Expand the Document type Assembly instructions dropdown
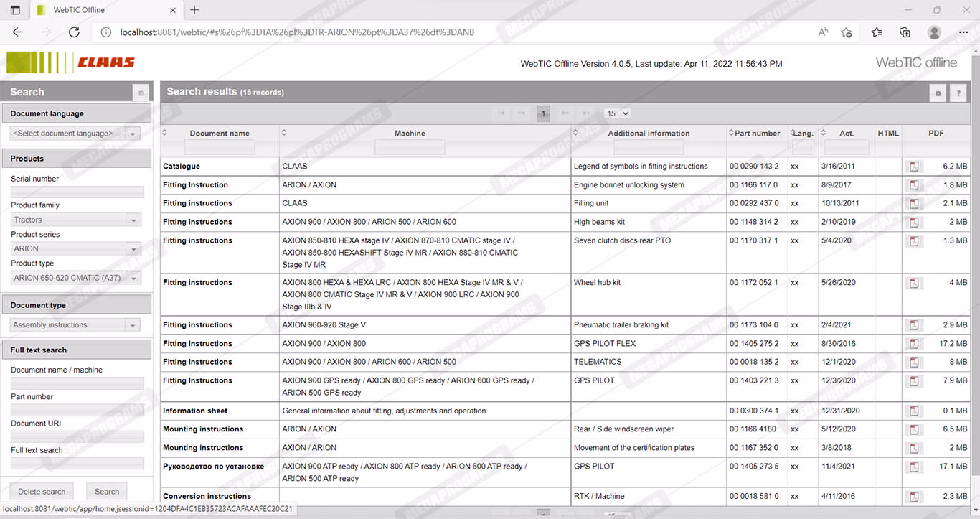This screenshot has width=980, height=519. [x=133, y=325]
